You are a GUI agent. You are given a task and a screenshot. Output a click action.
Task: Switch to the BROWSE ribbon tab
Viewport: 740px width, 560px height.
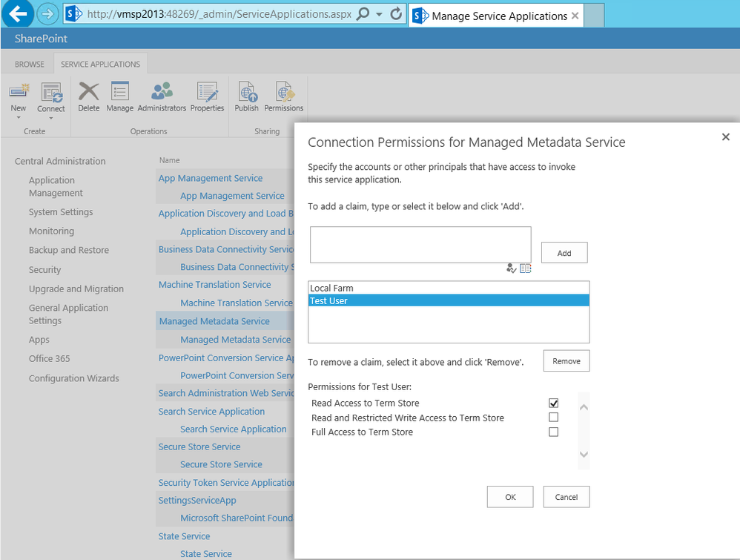point(29,65)
